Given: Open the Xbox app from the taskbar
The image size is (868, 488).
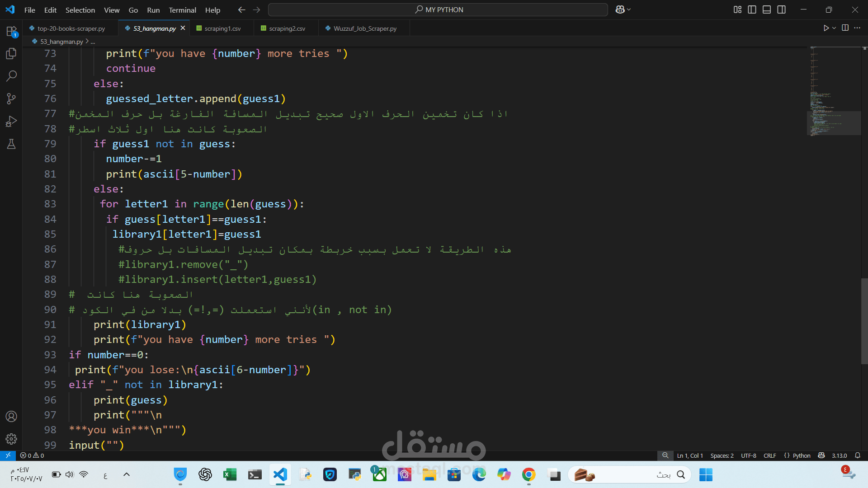Looking at the screenshot, I should click(x=379, y=474).
